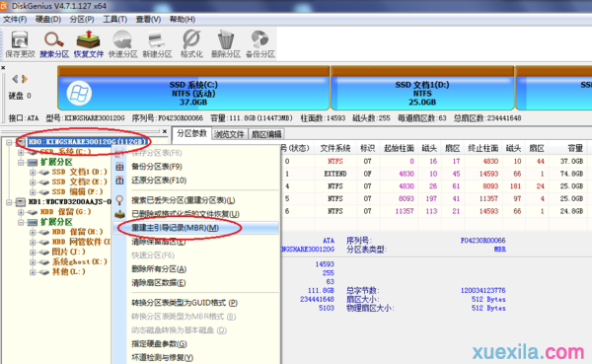Select HD0:KINGSHARE300120G(112GB) in the tree
Screen dimensions: 592x364
pos(87,142)
